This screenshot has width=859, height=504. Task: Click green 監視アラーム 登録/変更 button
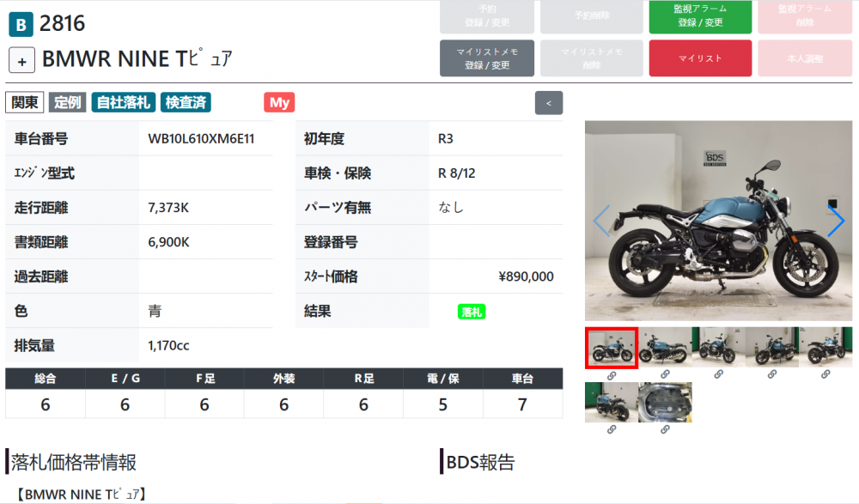(700, 16)
